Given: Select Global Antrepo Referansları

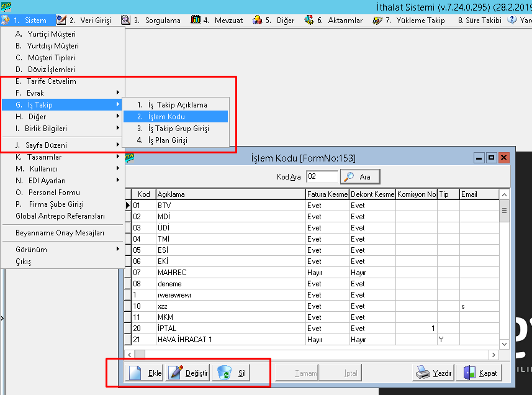Looking at the screenshot, I should (x=63, y=216).
